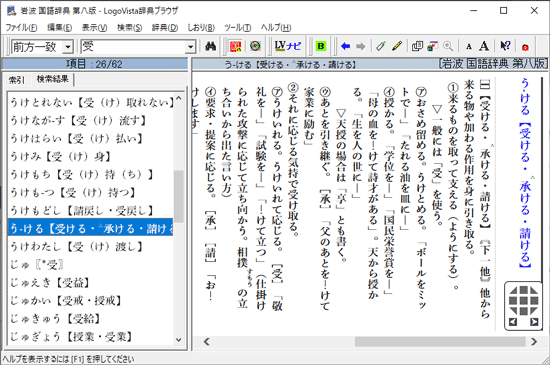This screenshot has height=365, width=550.
Task: Open the しおり menu
Action: pyautogui.click(x=201, y=27)
